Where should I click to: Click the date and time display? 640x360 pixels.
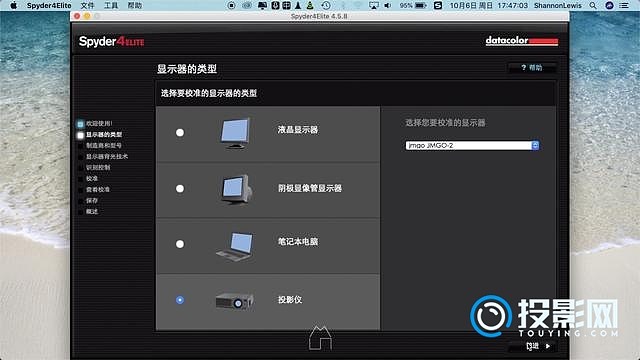(x=489, y=5)
